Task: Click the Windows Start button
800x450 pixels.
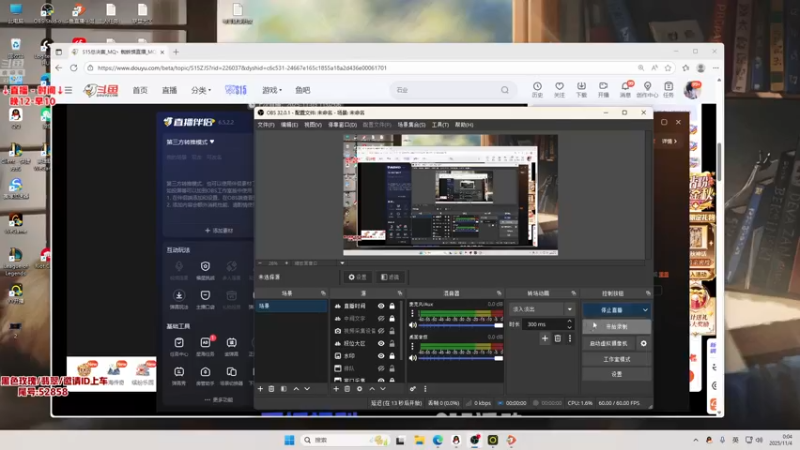Action: click(289, 440)
